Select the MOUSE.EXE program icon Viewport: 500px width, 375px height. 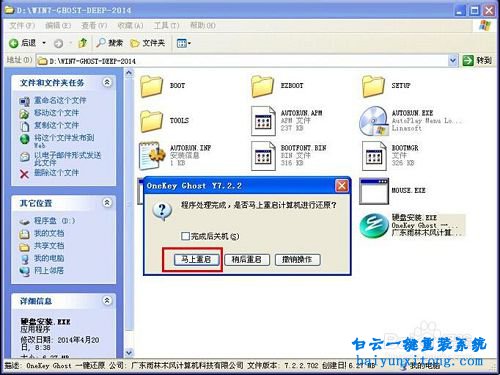coord(374,191)
